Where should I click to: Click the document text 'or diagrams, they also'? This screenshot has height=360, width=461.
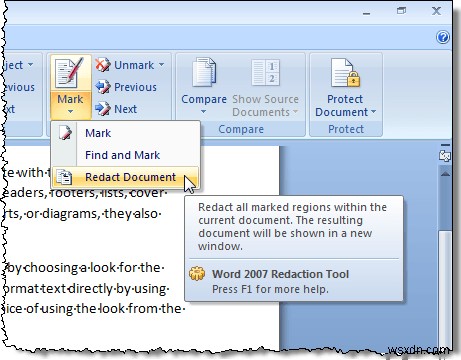(x=92, y=213)
